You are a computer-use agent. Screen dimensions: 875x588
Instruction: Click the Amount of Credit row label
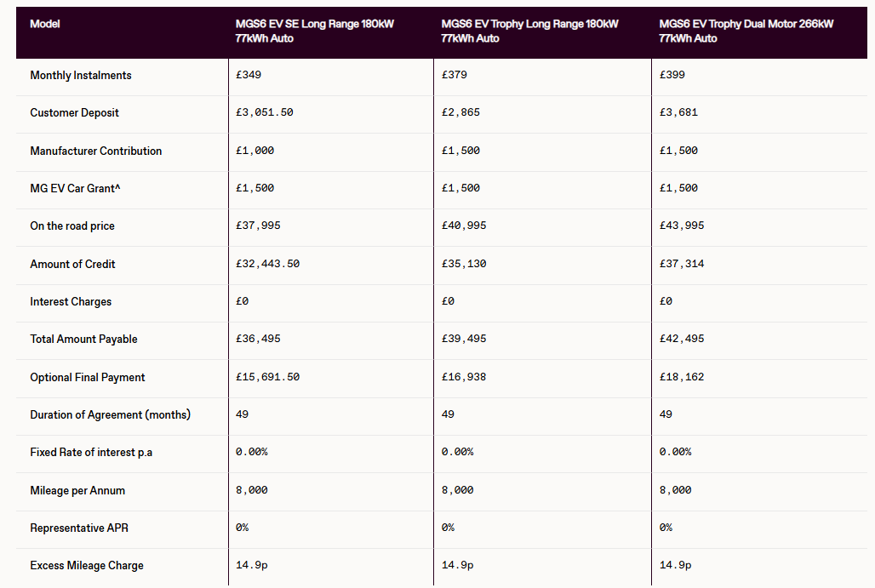pos(72,264)
